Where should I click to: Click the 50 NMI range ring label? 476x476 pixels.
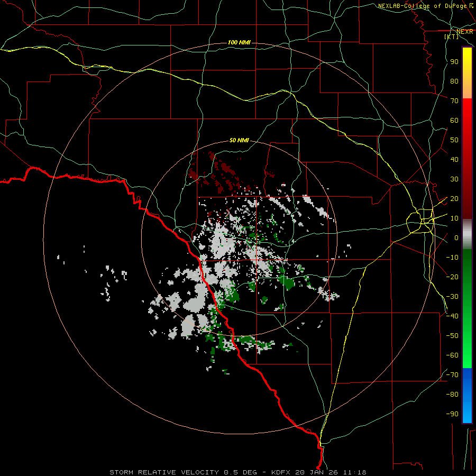[239, 140]
